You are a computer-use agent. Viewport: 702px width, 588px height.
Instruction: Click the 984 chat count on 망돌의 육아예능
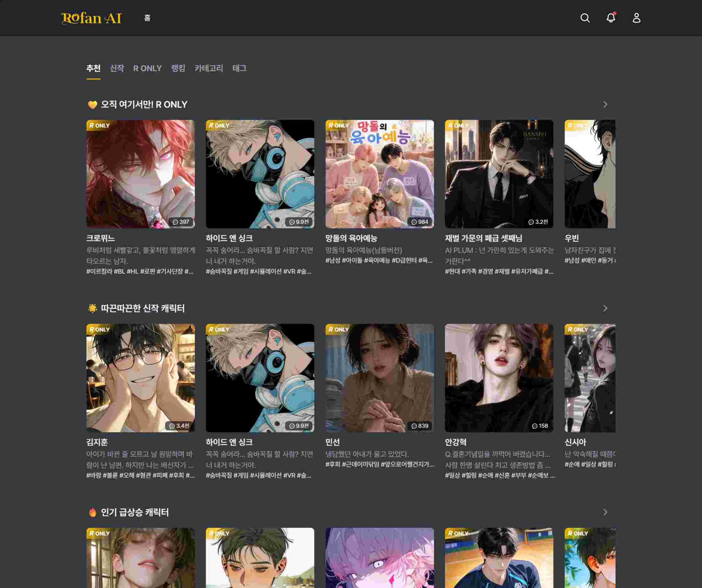(420, 222)
